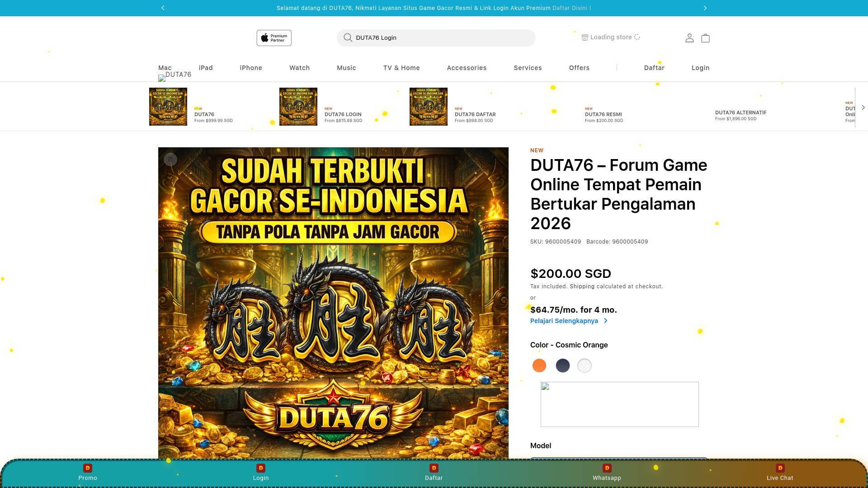The width and height of the screenshot is (868, 488).
Task: Click the Live Chat label in bottom bar
Action: 780,478
